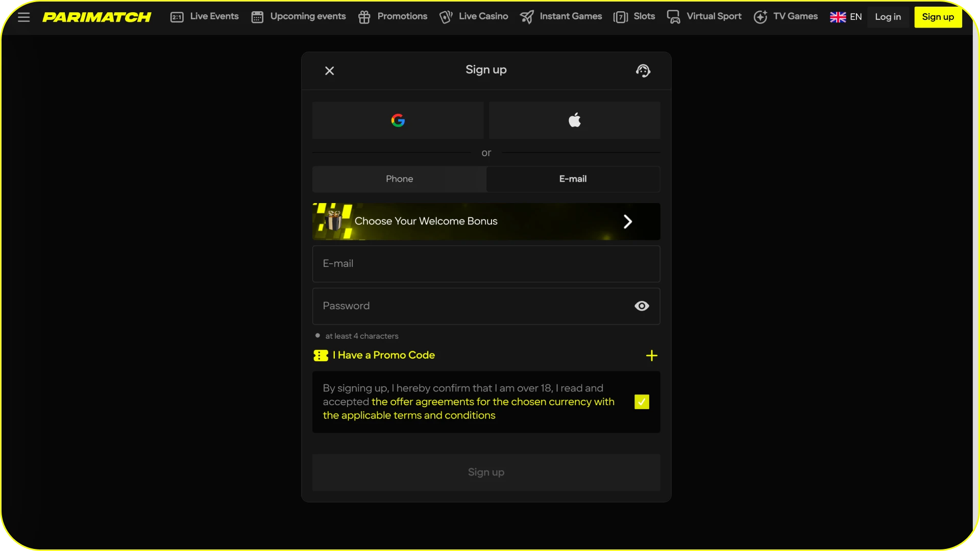
Task: Go to Parimatch home logo
Action: tap(97, 17)
